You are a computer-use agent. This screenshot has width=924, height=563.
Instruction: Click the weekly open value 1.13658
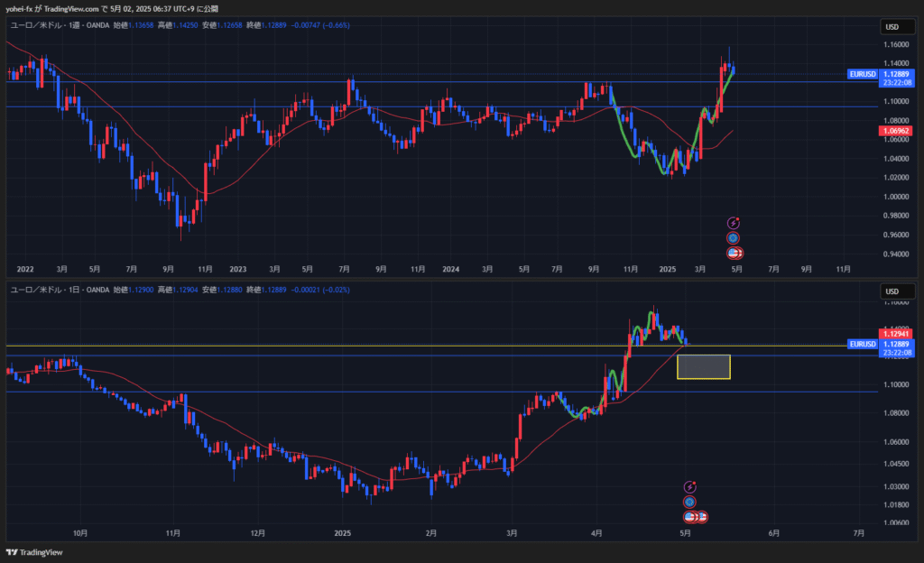tap(141, 25)
